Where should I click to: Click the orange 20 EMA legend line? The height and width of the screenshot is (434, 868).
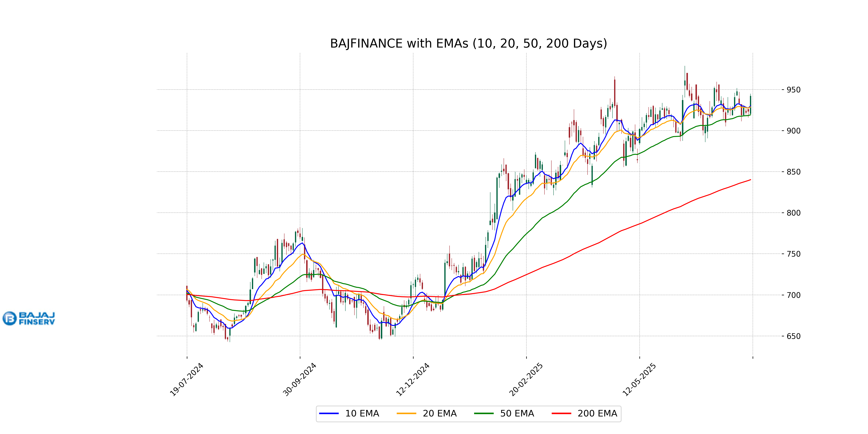point(406,413)
